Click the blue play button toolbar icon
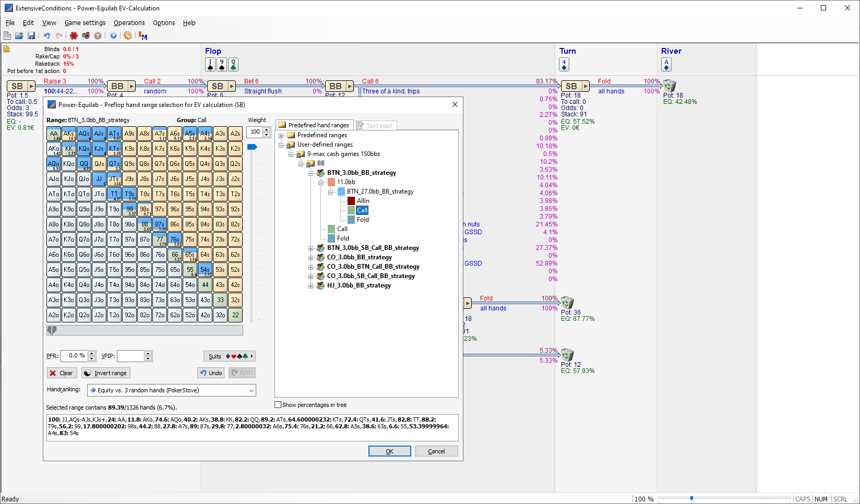Screen dimensions: 860x504 click(x=113, y=35)
